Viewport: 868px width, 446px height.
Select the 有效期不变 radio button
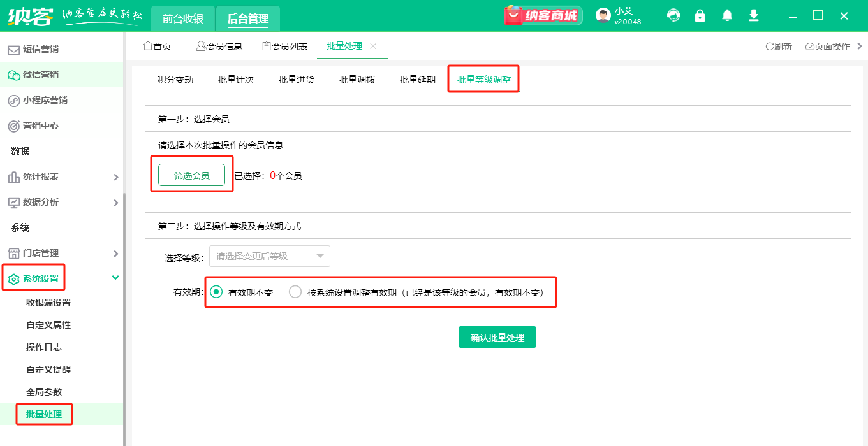click(217, 291)
